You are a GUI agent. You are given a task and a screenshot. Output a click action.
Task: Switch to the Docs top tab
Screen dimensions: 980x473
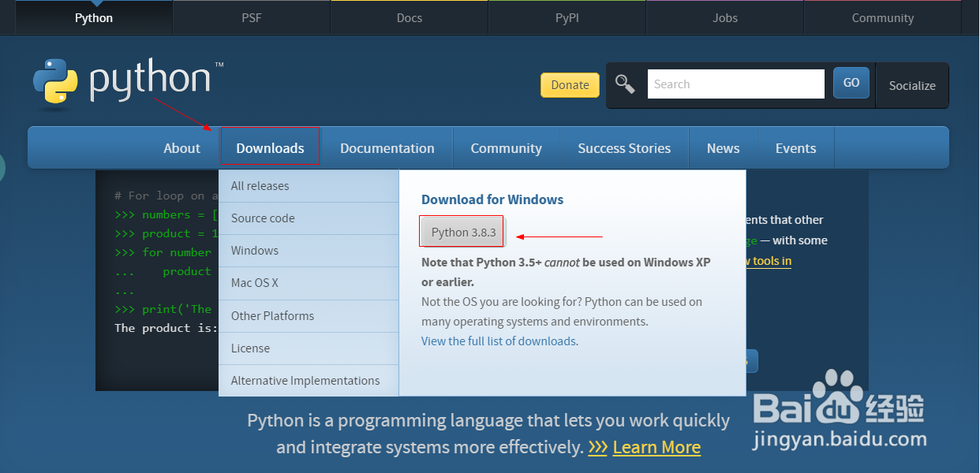[410, 17]
